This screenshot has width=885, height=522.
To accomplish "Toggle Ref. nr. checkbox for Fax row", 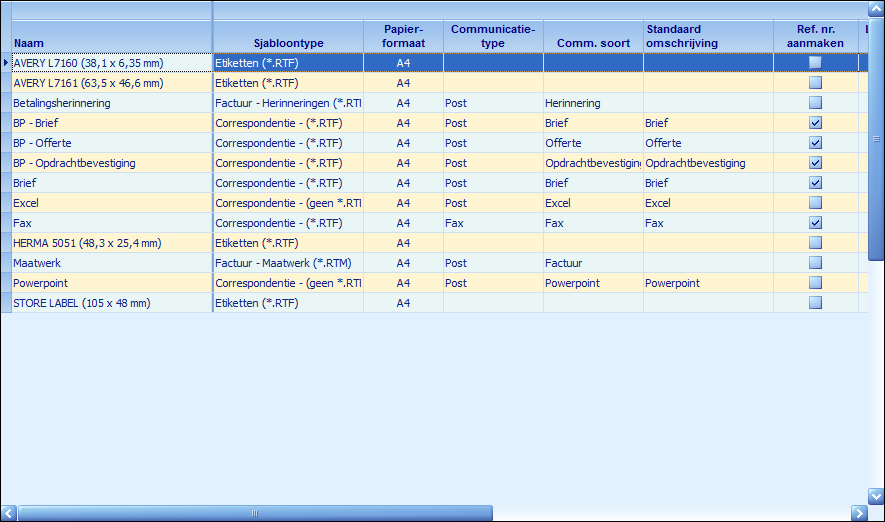I will [815, 223].
